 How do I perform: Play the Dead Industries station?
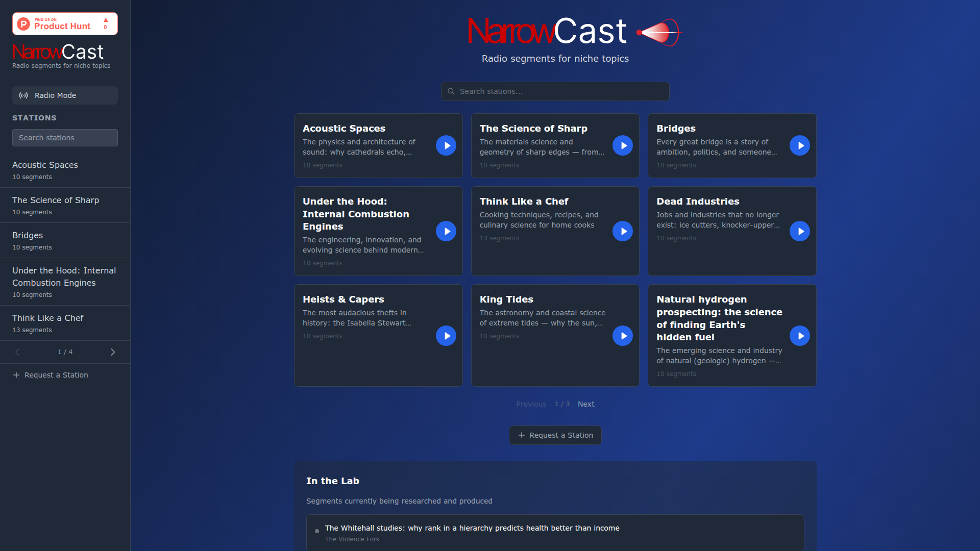[800, 232]
